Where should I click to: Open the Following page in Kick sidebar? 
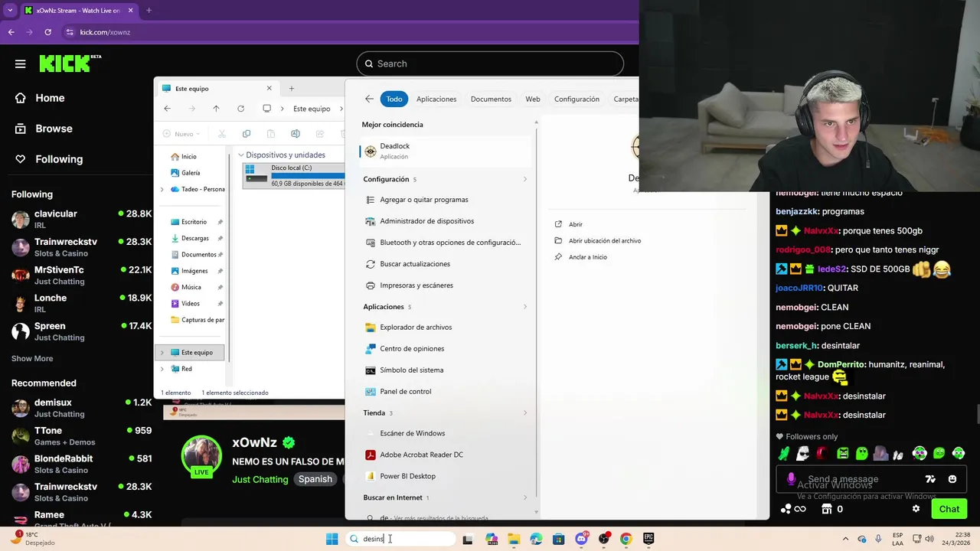48,159
